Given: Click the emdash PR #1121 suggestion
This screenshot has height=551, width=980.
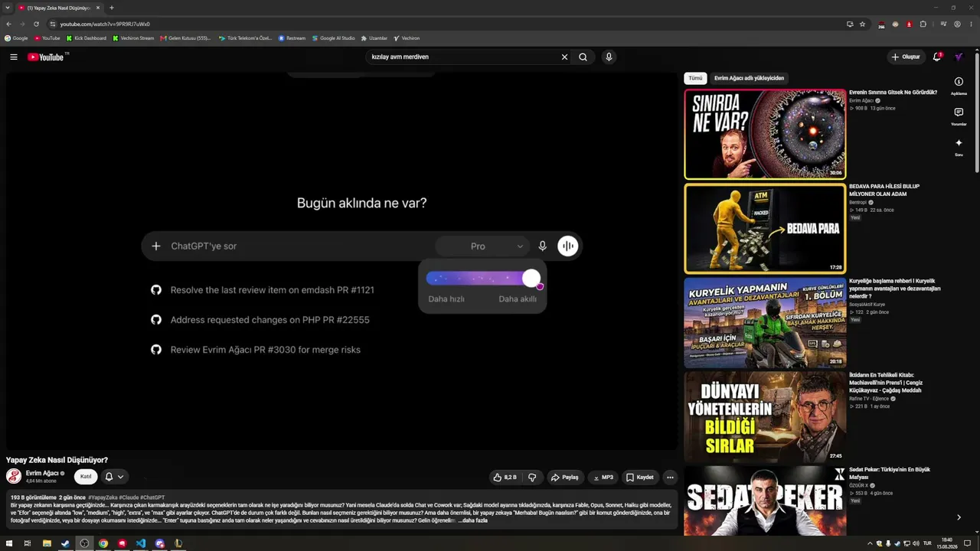Looking at the screenshot, I should (x=263, y=290).
